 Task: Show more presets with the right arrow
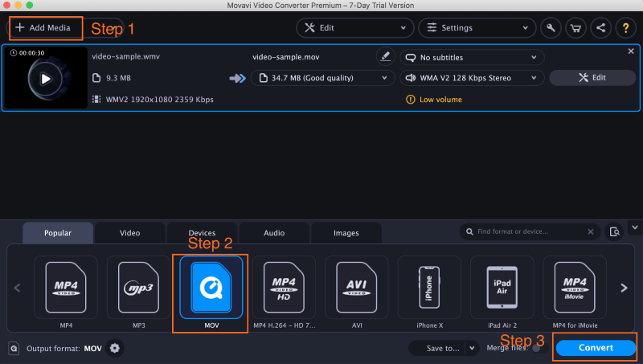tap(624, 288)
